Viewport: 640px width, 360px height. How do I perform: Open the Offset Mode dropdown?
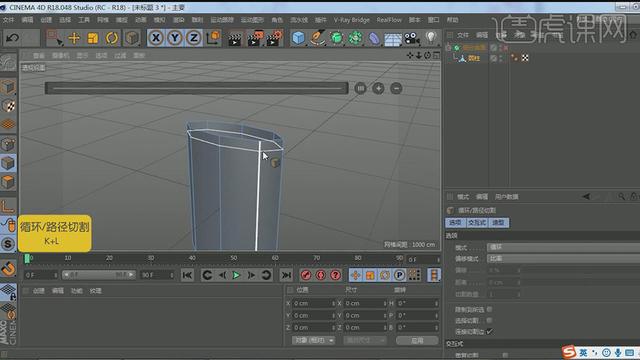tap(563, 258)
